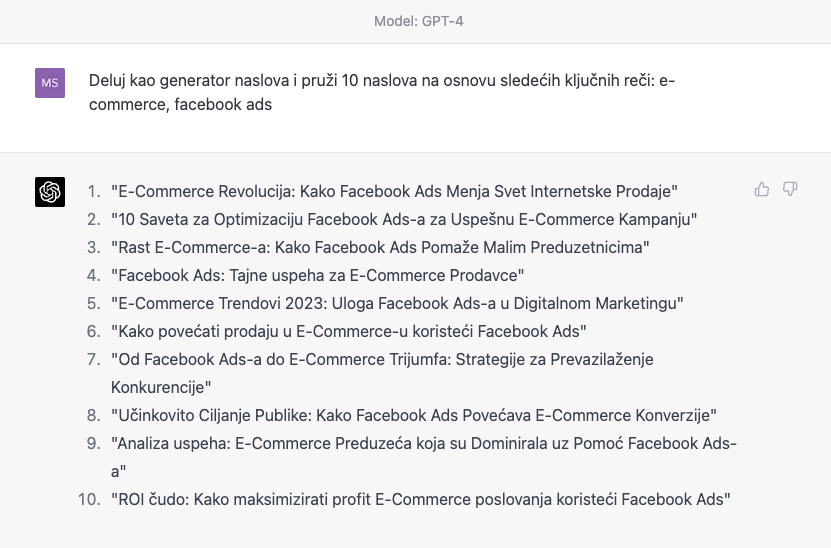831x548 pixels.
Task: Click the ChatGPT logo avatar
Action: 50,192
